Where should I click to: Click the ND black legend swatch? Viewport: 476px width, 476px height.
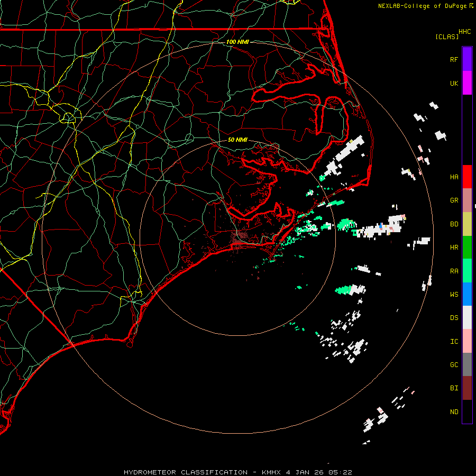point(467,411)
